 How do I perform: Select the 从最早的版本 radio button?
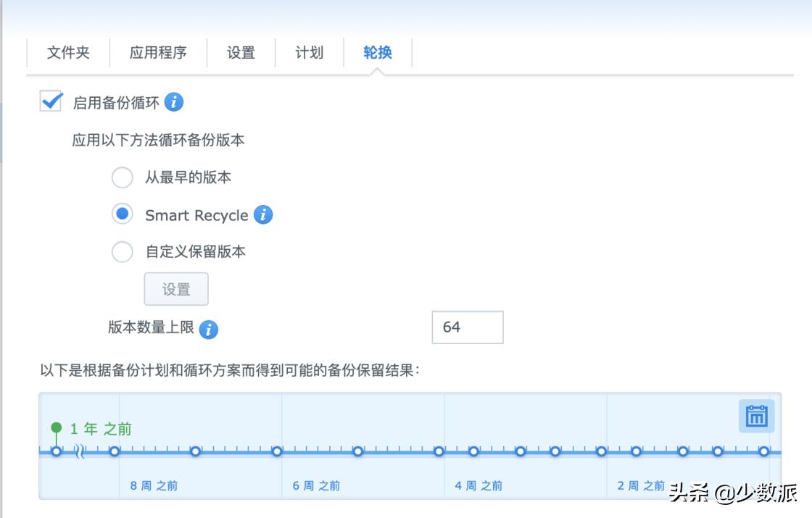pos(122,177)
